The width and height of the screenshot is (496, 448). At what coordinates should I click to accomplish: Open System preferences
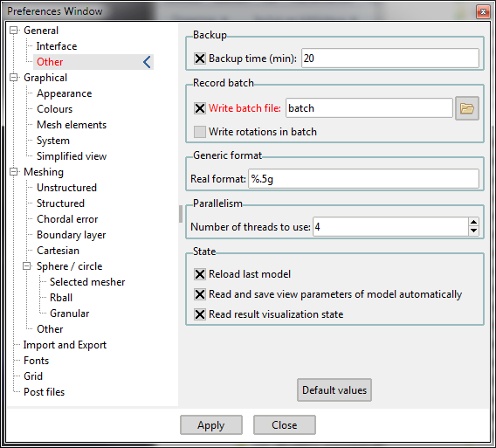pyautogui.click(x=53, y=141)
